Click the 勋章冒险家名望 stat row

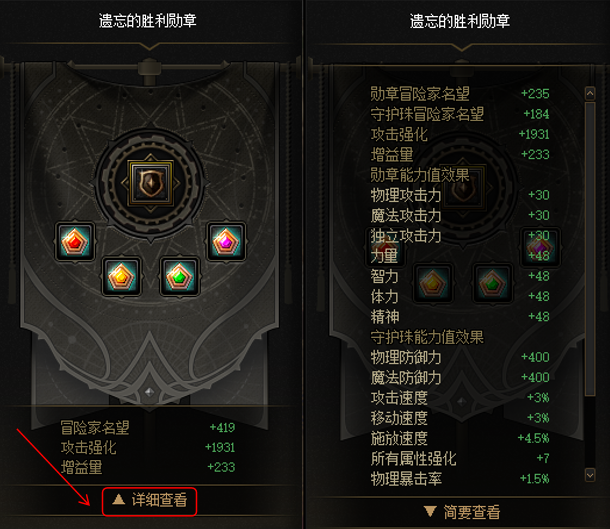[x=459, y=94]
